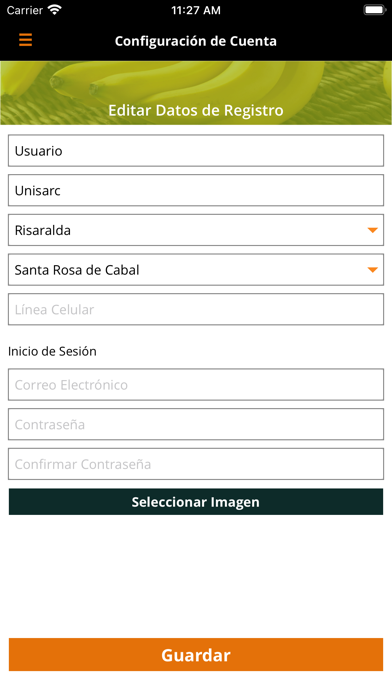
Task: Open the Risaralda department selector
Action: [196, 230]
